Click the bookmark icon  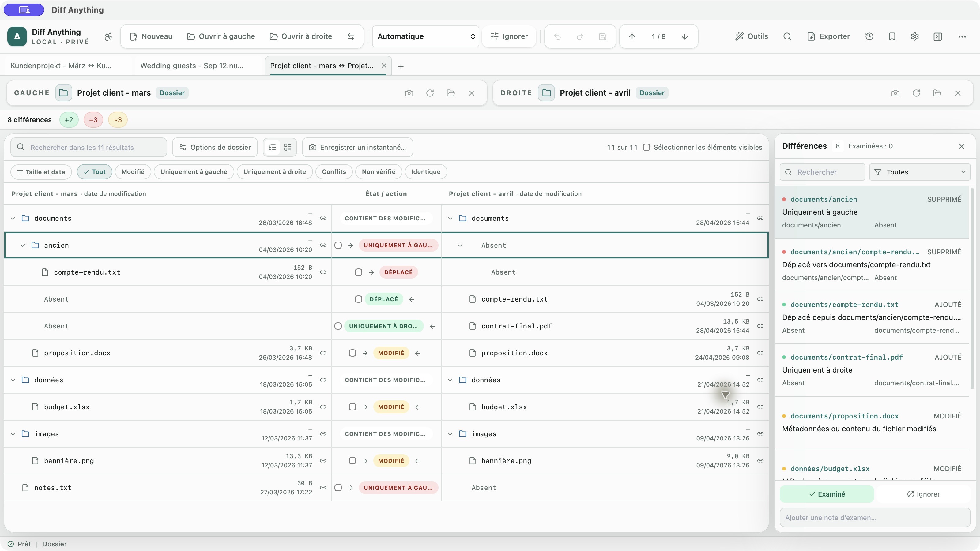coord(892,36)
